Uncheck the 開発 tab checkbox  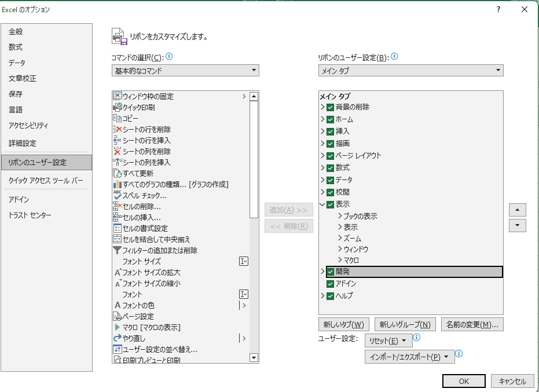(331, 272)
